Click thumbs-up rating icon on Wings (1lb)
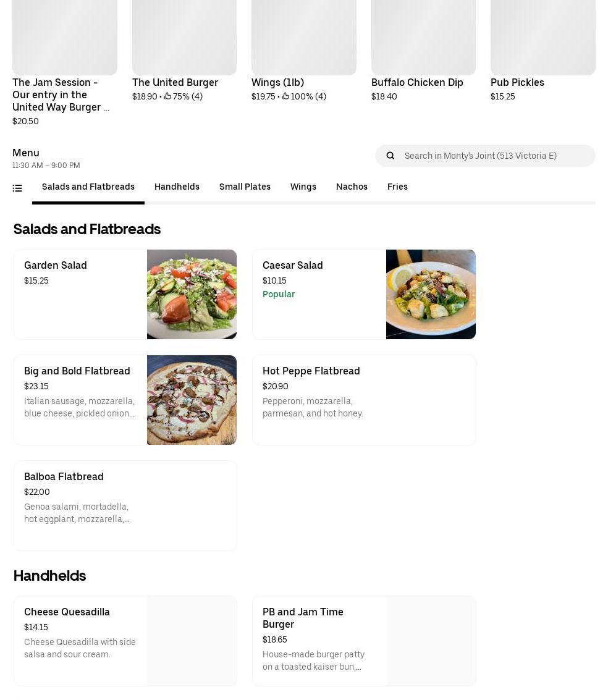This screenshot has width=608, height=700. tap(285, 96)
